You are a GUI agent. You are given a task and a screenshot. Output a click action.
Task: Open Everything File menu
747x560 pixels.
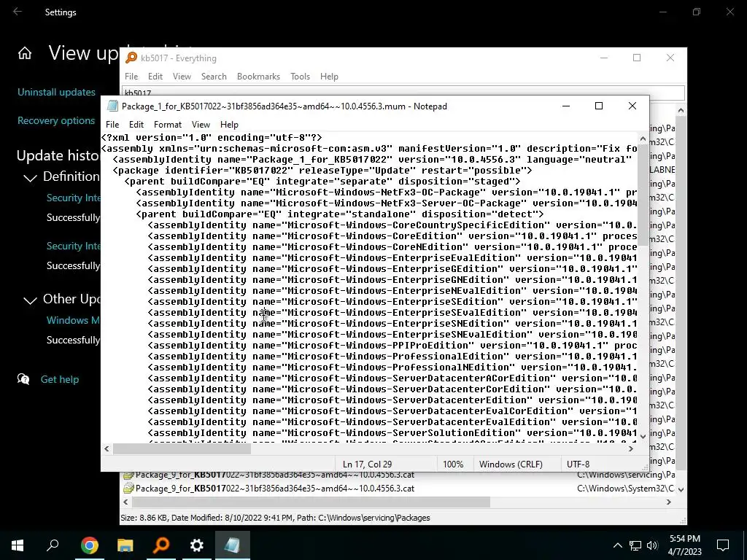point(131,76)
